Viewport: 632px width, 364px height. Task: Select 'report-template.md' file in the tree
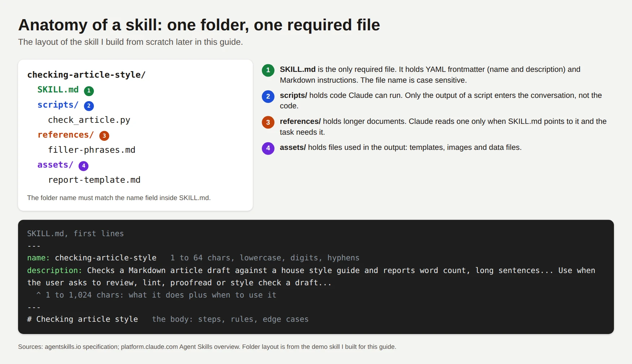94,180
